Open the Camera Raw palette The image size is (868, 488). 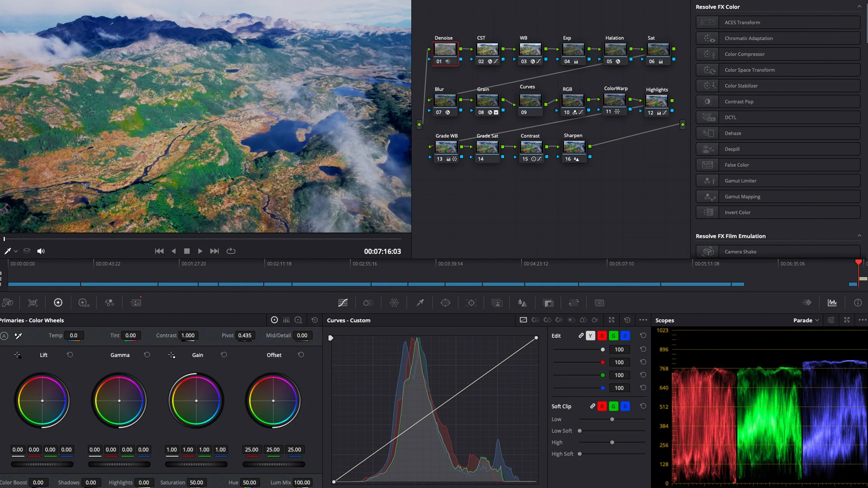[7, 303]
